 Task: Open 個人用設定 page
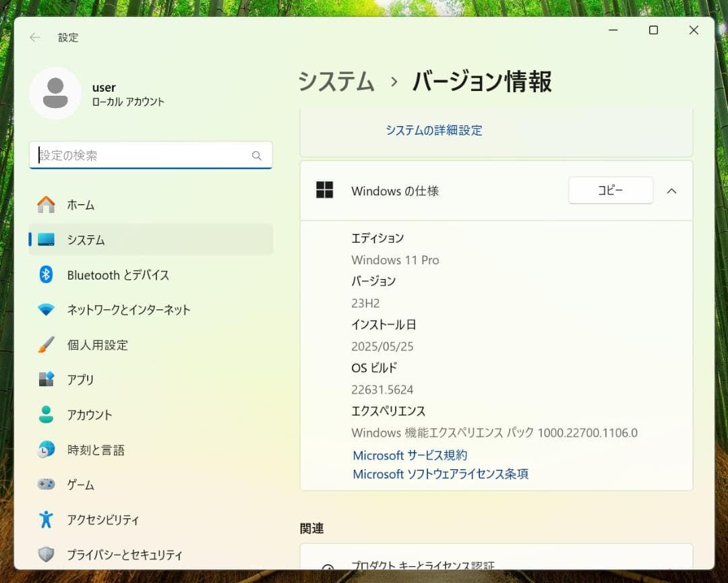tap(150, 345)
